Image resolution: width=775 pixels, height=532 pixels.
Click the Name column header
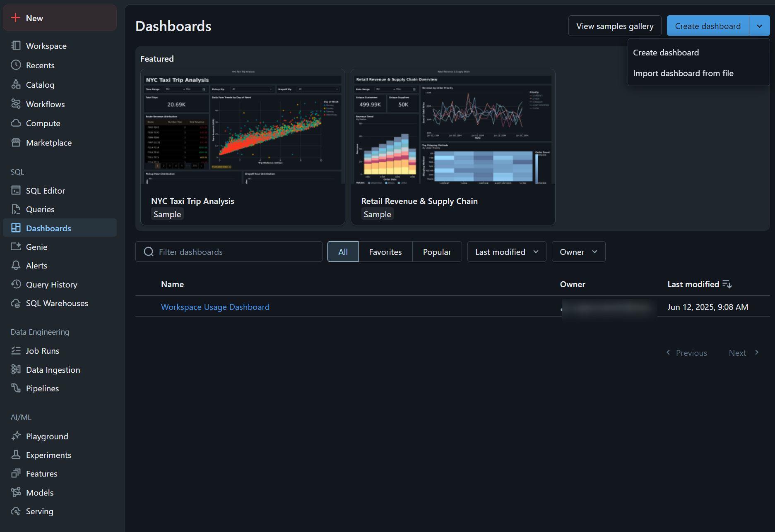(172, 284)
